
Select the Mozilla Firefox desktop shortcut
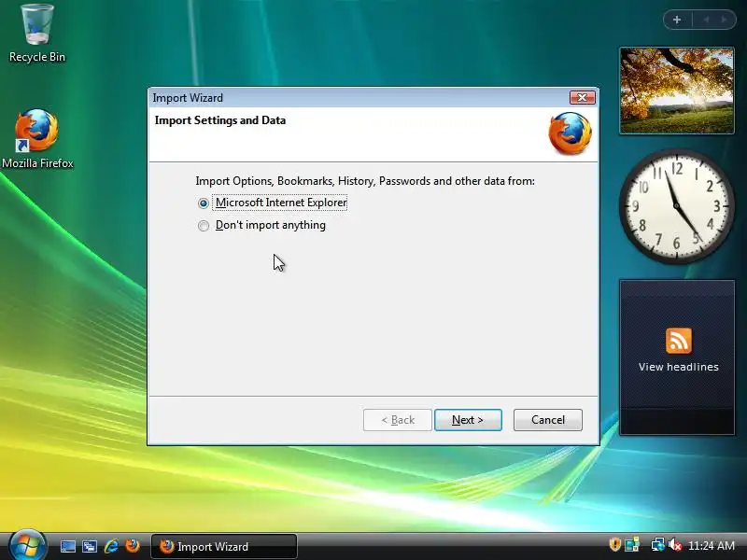[x=37, y=139]
